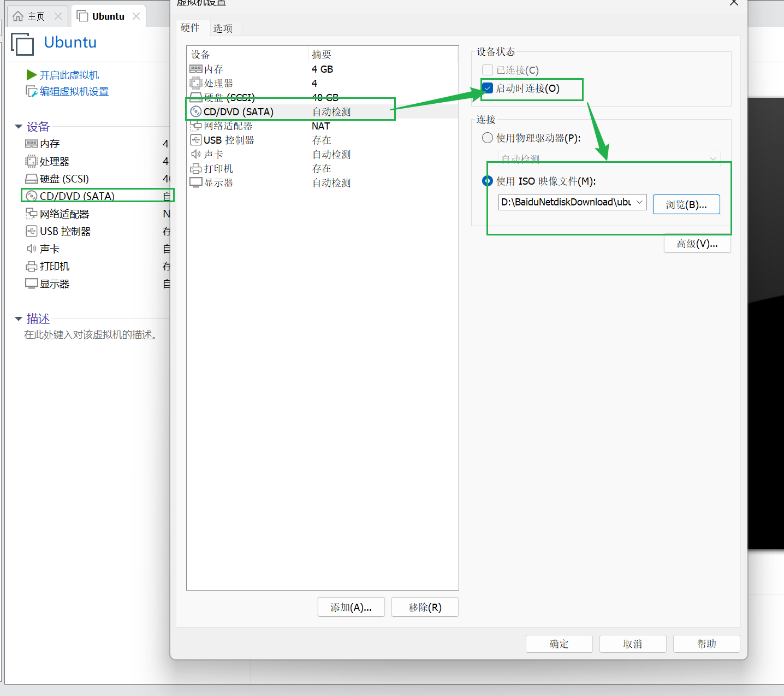Click 高级(V)... button
This screenshot has height=696, width=784.
(x=697, y=244)
